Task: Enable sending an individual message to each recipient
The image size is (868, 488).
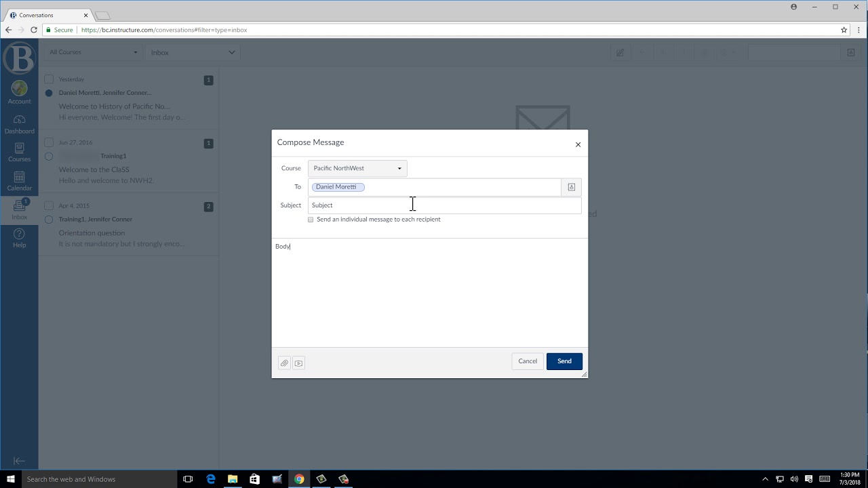Action: 311,220
